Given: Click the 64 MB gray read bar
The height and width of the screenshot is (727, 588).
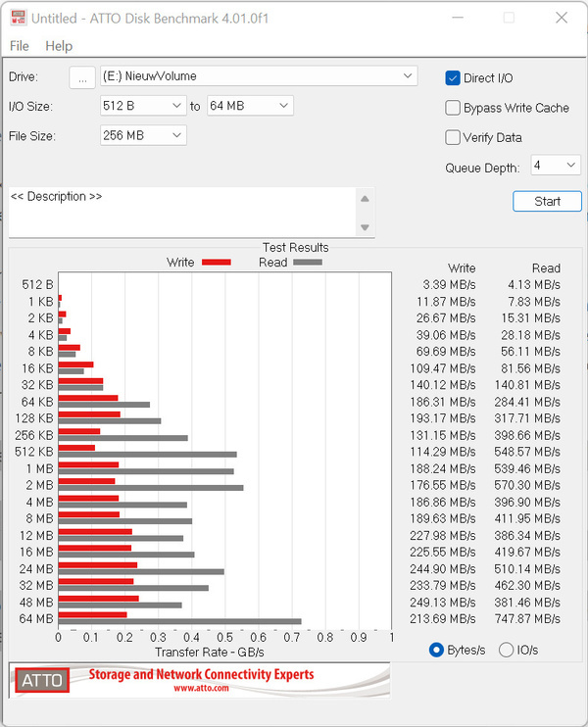Looking at the screenshot, I should click(x=180, y=621).
